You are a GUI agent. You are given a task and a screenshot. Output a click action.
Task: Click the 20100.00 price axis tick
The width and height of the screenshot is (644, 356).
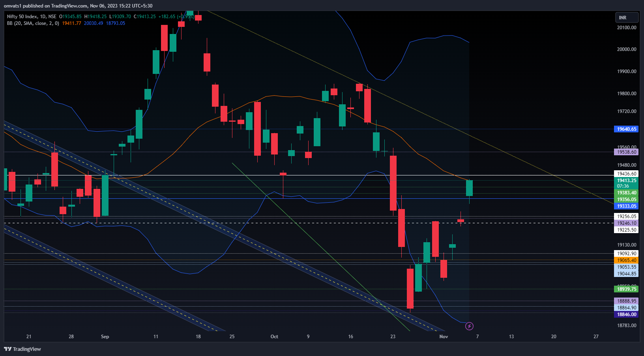coord(627,28)
